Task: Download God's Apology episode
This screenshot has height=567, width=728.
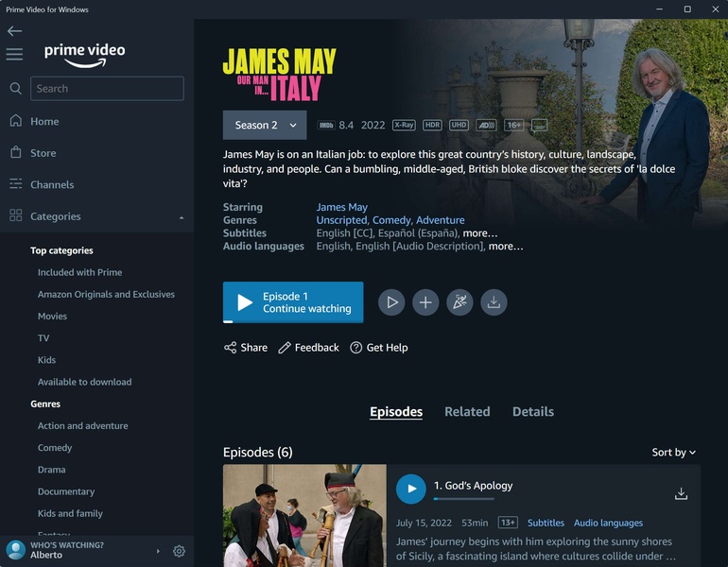Action: point(681,493)
